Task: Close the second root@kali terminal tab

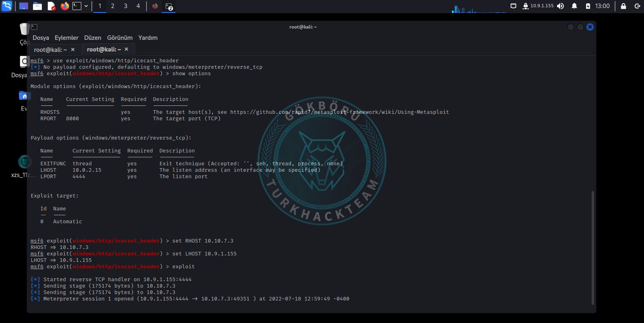Action: click(x=126, y=49)
